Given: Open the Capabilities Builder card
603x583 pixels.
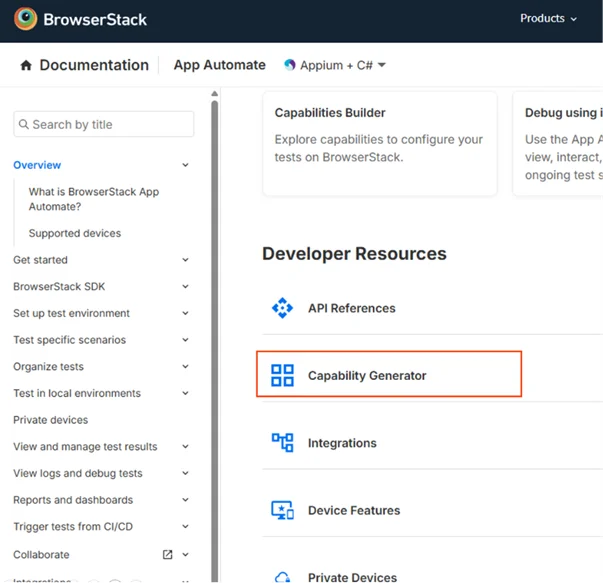Looking at the screenshot, I should coord(380,144).
